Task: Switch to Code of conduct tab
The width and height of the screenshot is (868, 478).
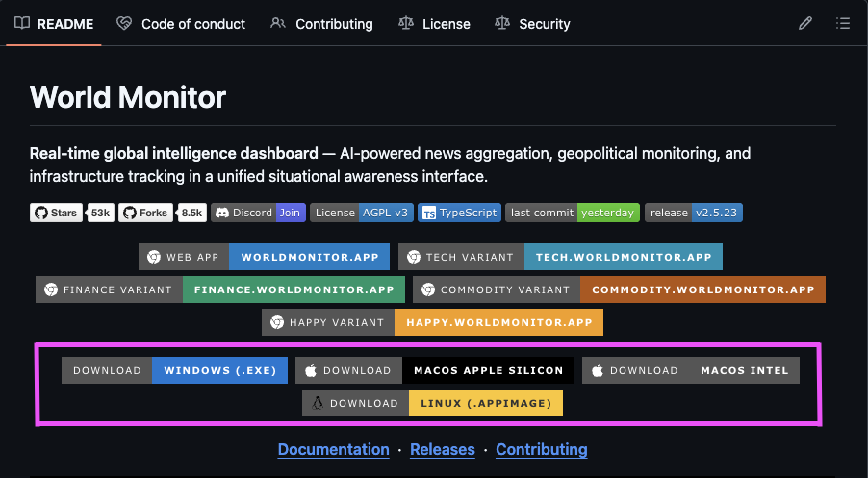Action: [x=181, y=24]
